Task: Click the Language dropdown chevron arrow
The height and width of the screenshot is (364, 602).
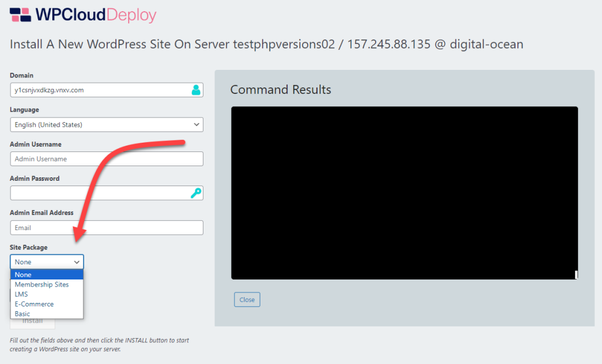Action: point(196,124)
